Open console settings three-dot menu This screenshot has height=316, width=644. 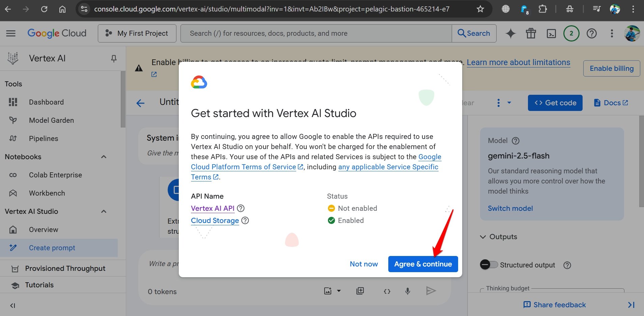[x=612, y=33]
